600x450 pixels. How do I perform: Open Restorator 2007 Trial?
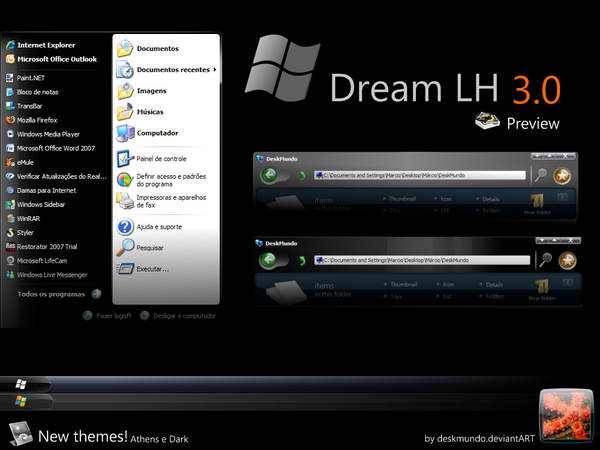pos(41,247)
